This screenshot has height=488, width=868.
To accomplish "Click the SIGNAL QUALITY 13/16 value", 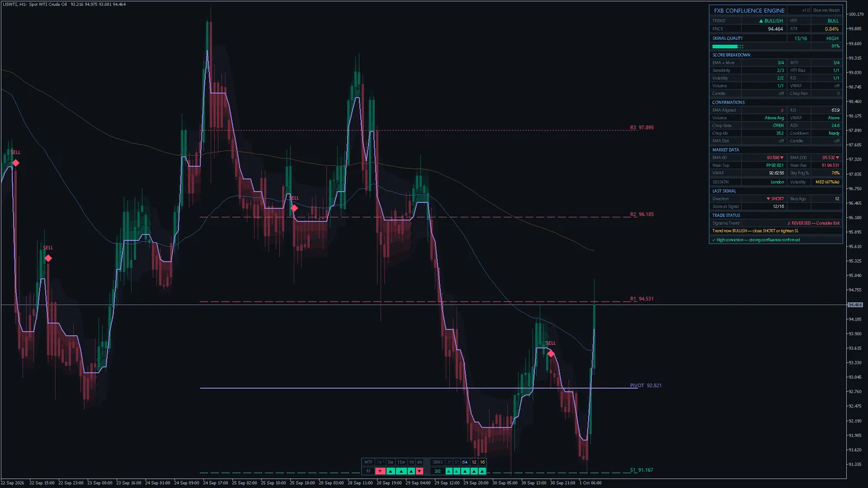I will coord(800,38).
